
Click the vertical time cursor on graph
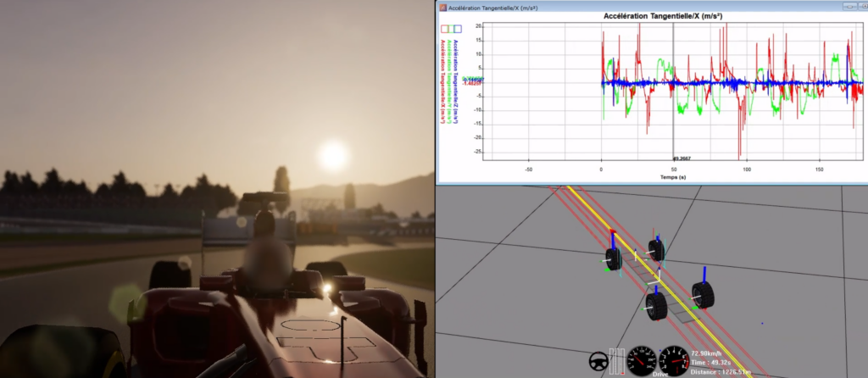point(673,92)
